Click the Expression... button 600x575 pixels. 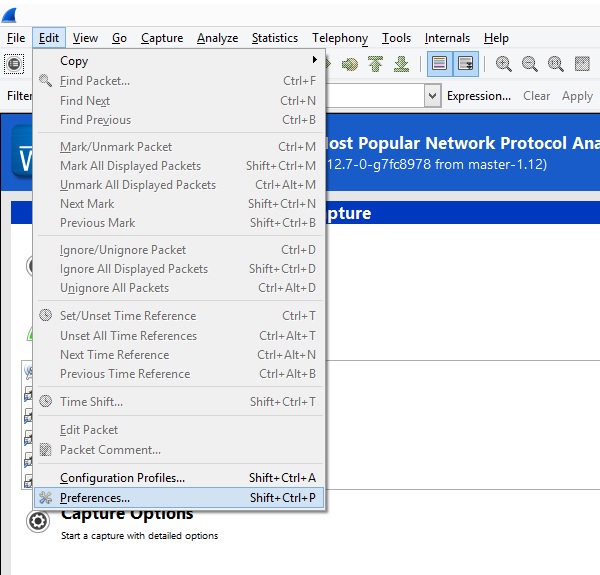pyautogui.click(x=479, y=96)
